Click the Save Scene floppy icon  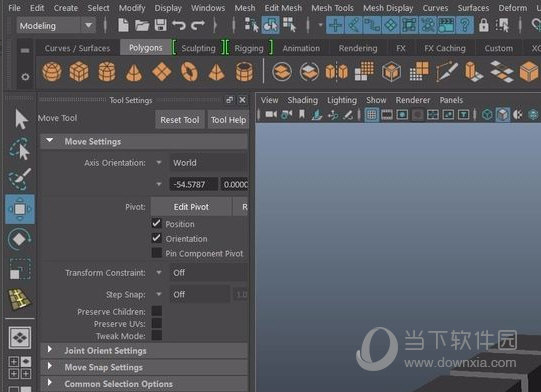[160, 25]
